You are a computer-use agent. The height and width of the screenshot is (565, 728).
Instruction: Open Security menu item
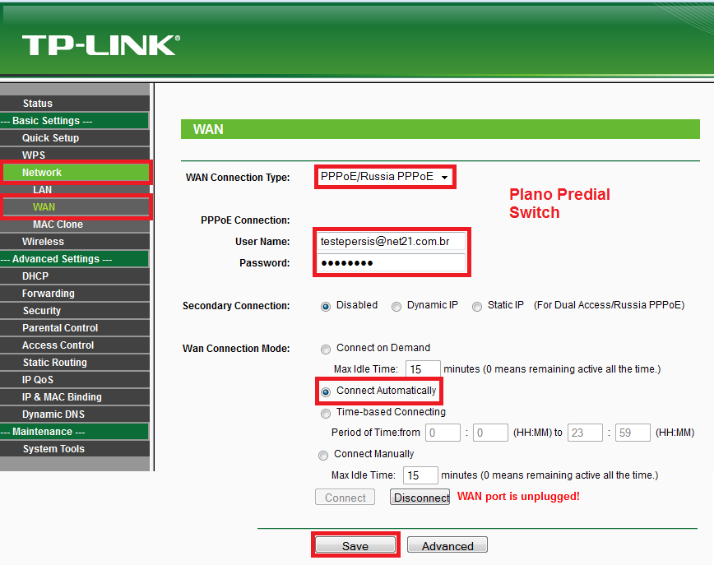click(75, 311)
